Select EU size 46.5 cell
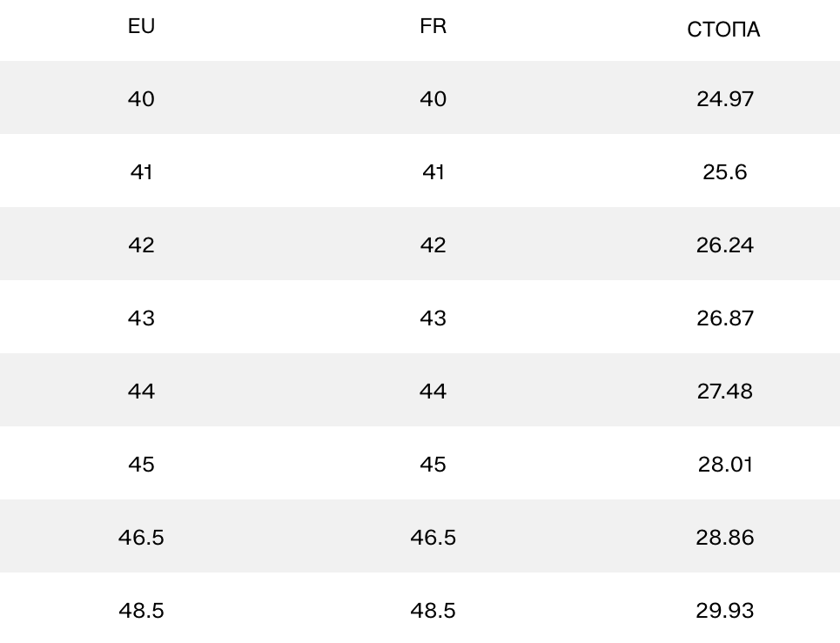 [141, 538]
